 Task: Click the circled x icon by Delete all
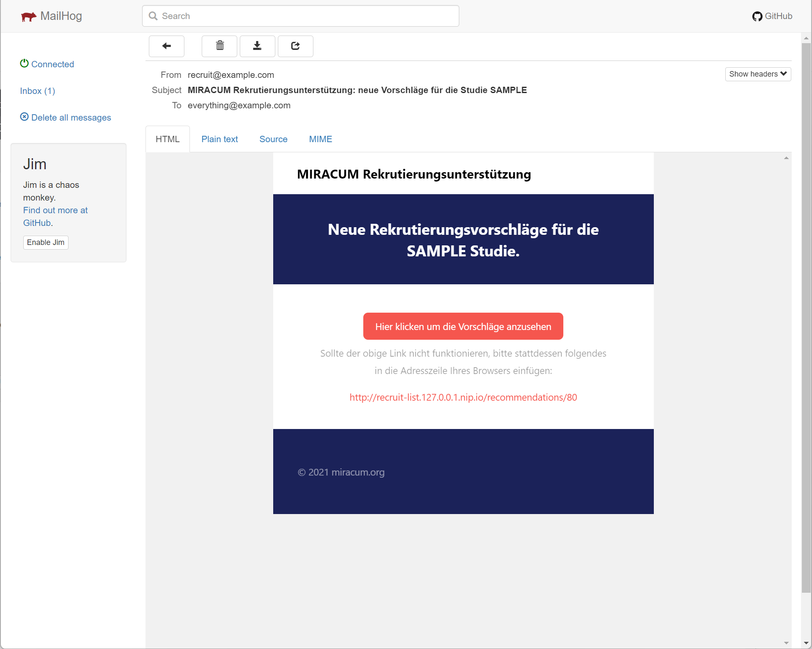[x=25, y=117]
